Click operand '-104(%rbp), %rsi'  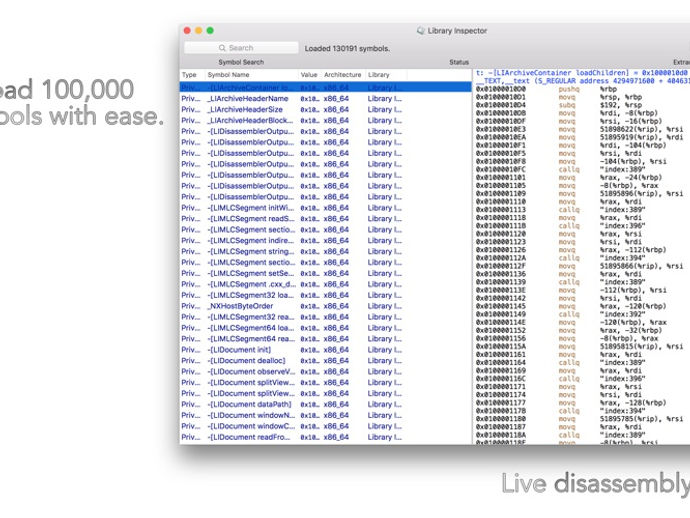point(633,162)
